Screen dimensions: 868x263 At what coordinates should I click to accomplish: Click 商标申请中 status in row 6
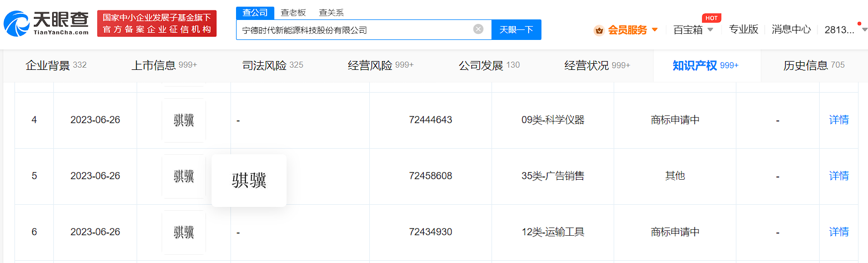675,232
